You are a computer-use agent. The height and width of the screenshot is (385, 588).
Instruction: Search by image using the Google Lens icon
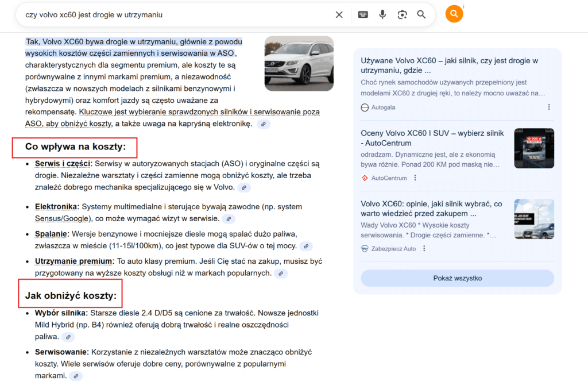point(402,14)
